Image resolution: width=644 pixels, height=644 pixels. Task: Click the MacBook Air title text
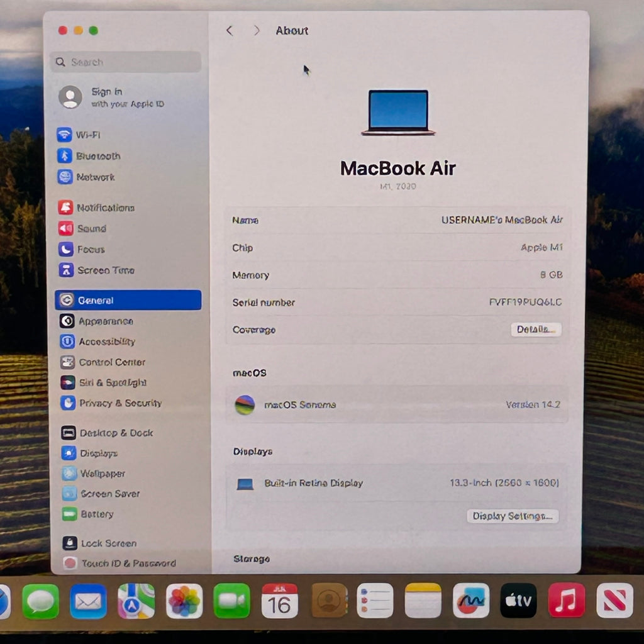[398, 169]
